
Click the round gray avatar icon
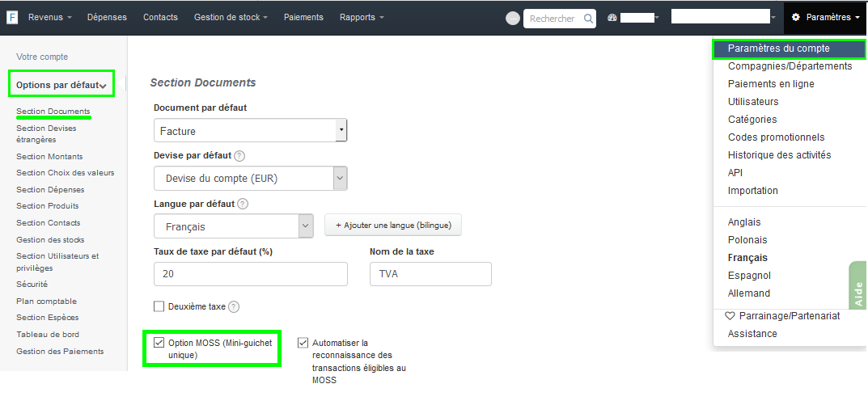513,19
